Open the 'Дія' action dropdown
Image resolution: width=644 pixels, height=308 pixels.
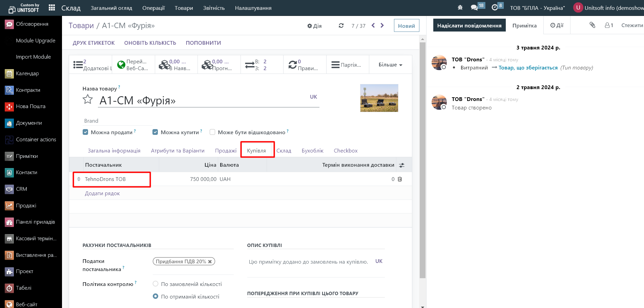tap(314, 26)
